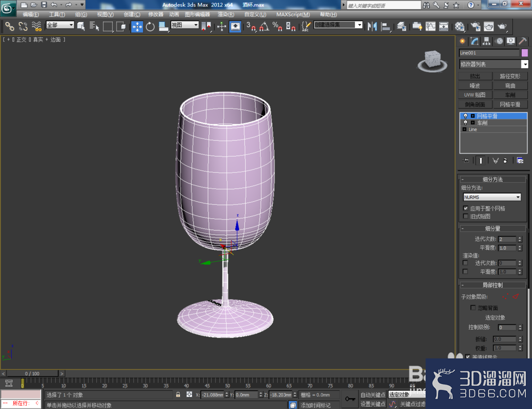Toggle 网格平滑 modifier lightbulb visibility

465,116
